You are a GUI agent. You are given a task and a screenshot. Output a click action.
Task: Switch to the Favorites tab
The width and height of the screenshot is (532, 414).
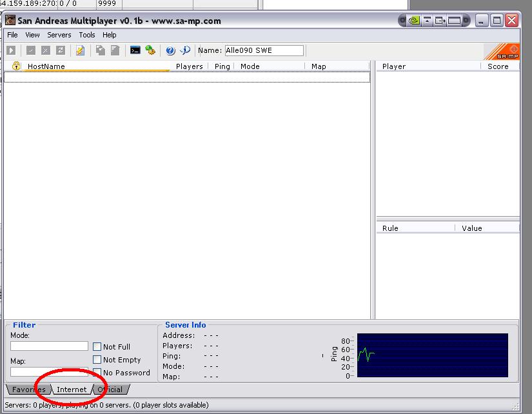click(x=28, y=389)
